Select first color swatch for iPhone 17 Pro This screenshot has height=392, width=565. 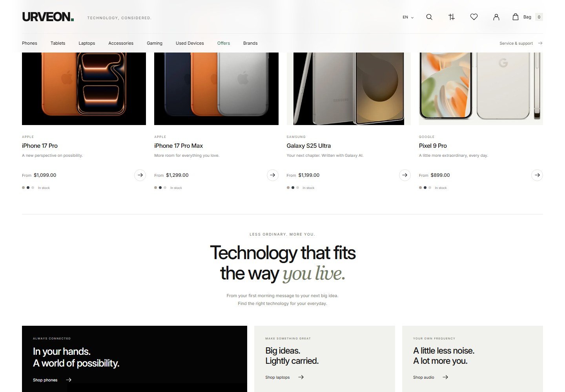(x=24, y=188)
